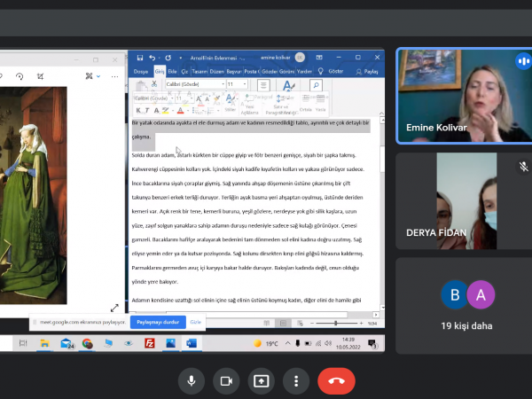Expand the Photos edit tool dropdown arrow
This screenshot has width=532, height=399.
[x=98, y=76]
